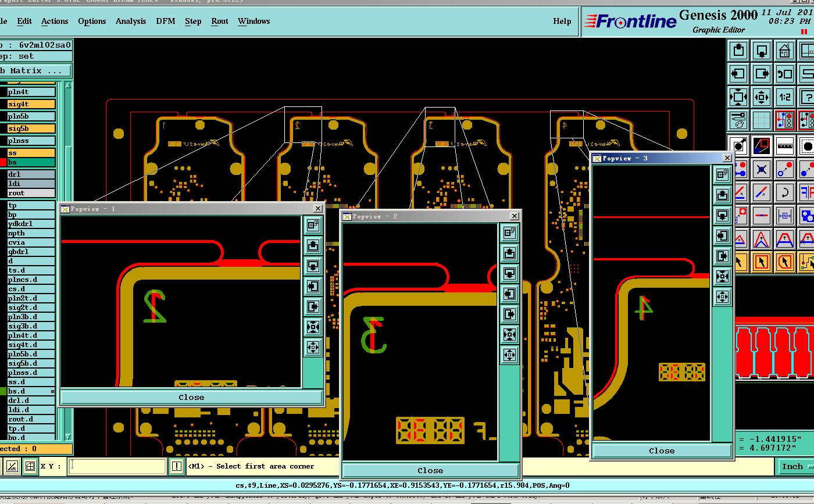Select the rectangle area select tool

(x=762, y=262)
